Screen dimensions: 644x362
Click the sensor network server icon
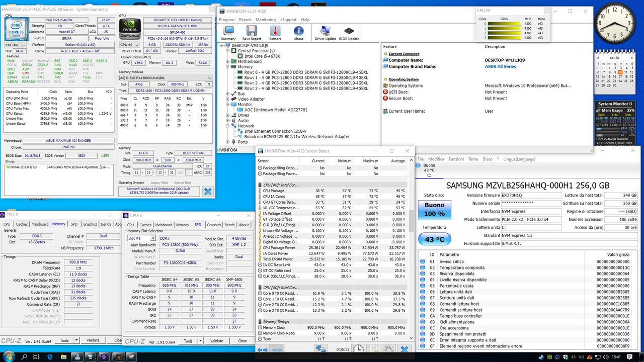click(320, 349)
